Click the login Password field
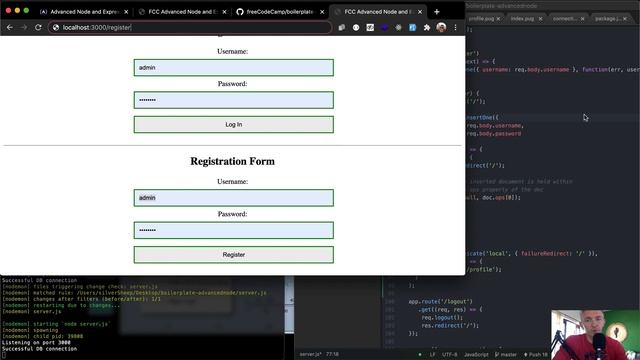 (233, 100)
